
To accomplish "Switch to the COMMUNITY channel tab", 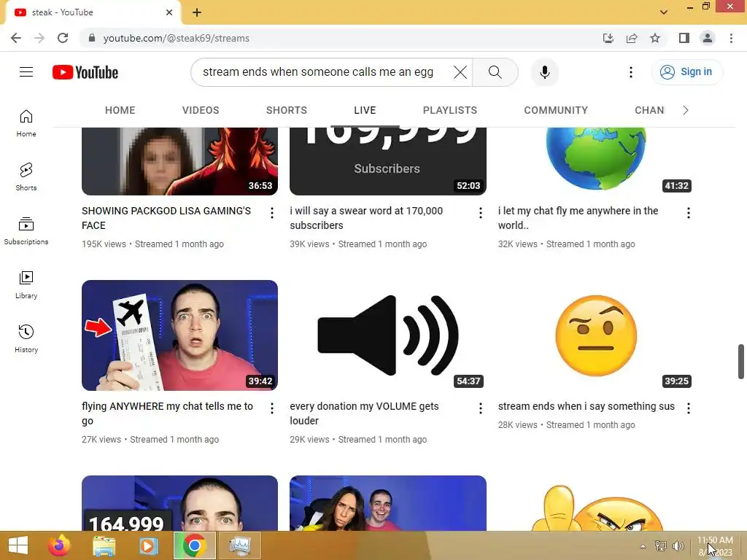I will pos(556,111).
